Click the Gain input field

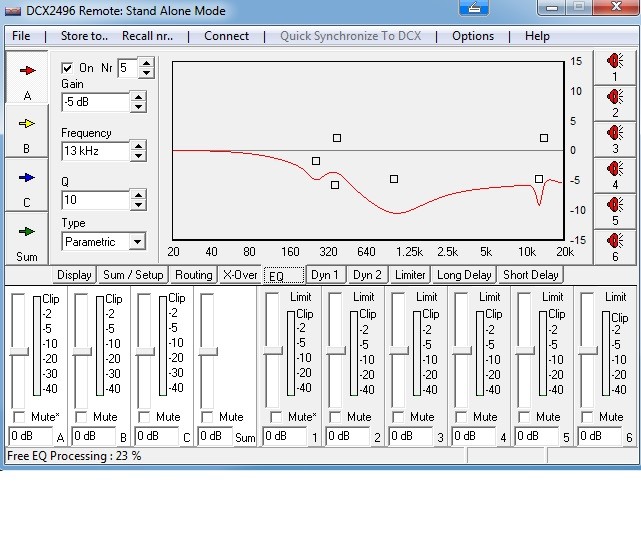(96, 102)
